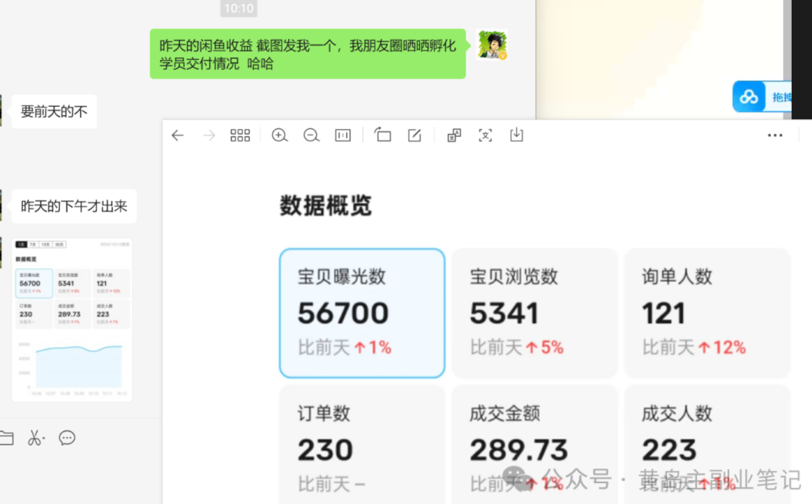Viewport: 812px width, 504px height.
Task: Open chat history with speech bubble icon
Action: pos(67,438)
